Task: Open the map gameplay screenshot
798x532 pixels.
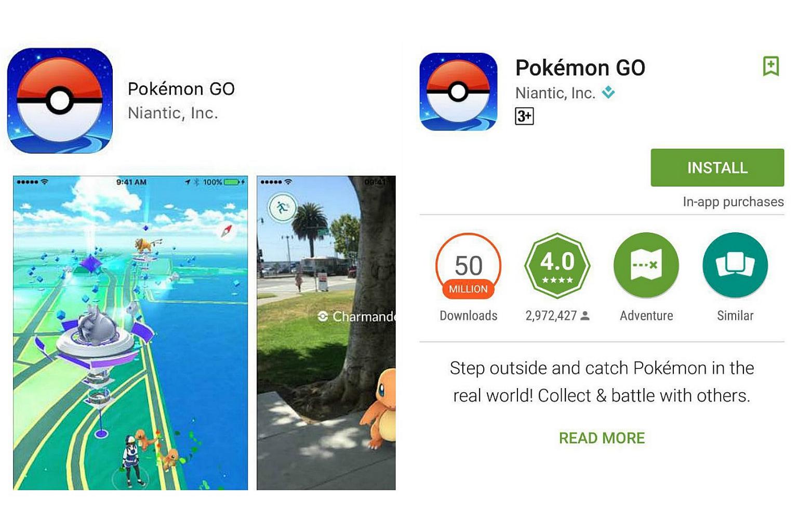Action: [x=130, y=332]
